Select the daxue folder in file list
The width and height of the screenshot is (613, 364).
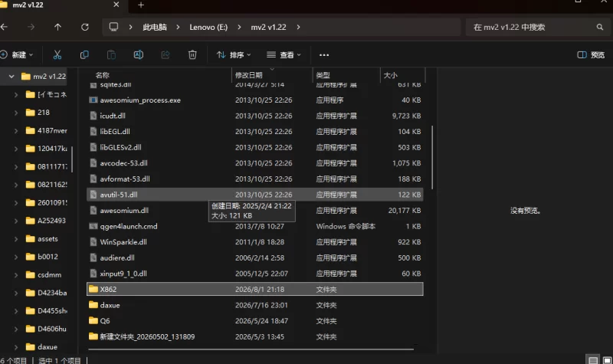(x=254, y=305)
